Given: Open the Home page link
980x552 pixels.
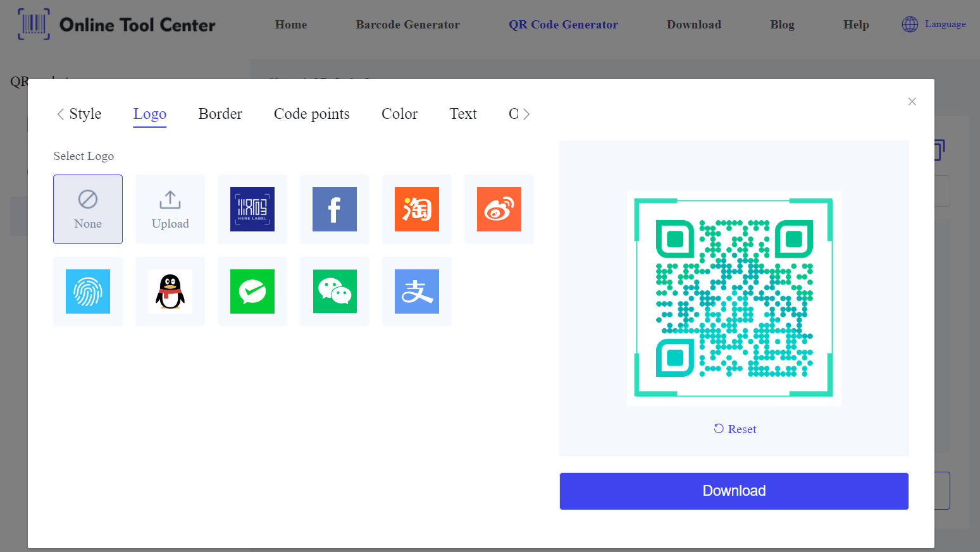Looking at the screenshot, I should click(x=291, y=25).
